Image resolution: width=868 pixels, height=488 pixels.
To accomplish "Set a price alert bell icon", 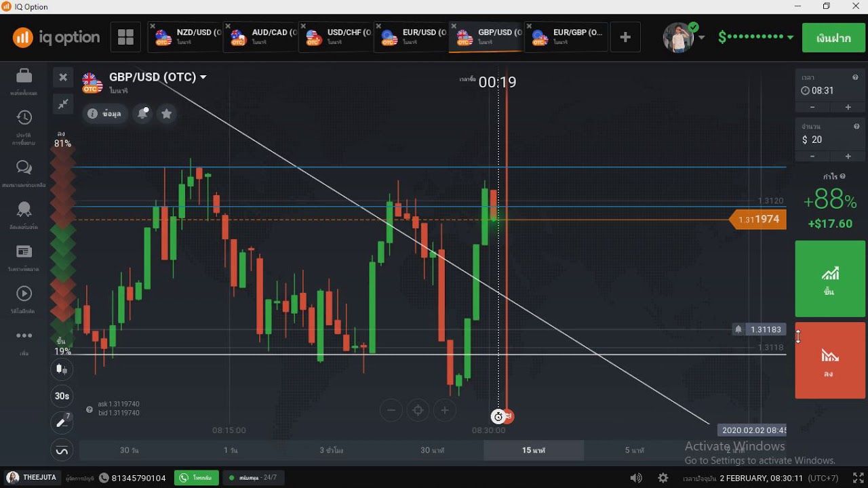I will click(142, 114).
